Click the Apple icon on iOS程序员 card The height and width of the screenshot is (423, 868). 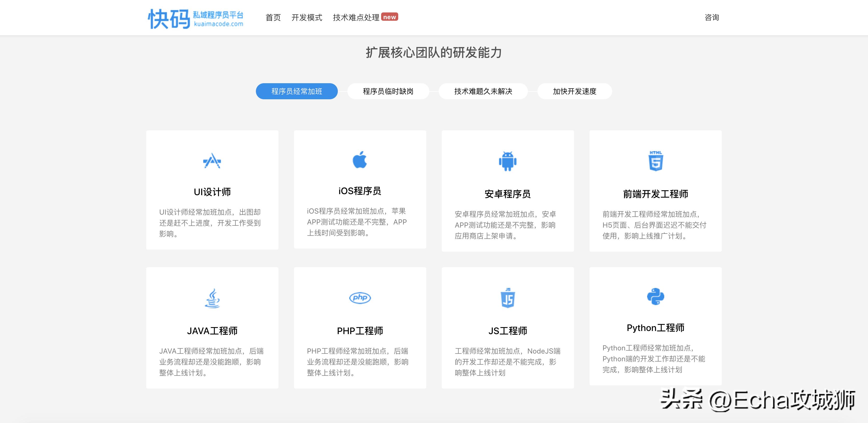tap(360, 161)
